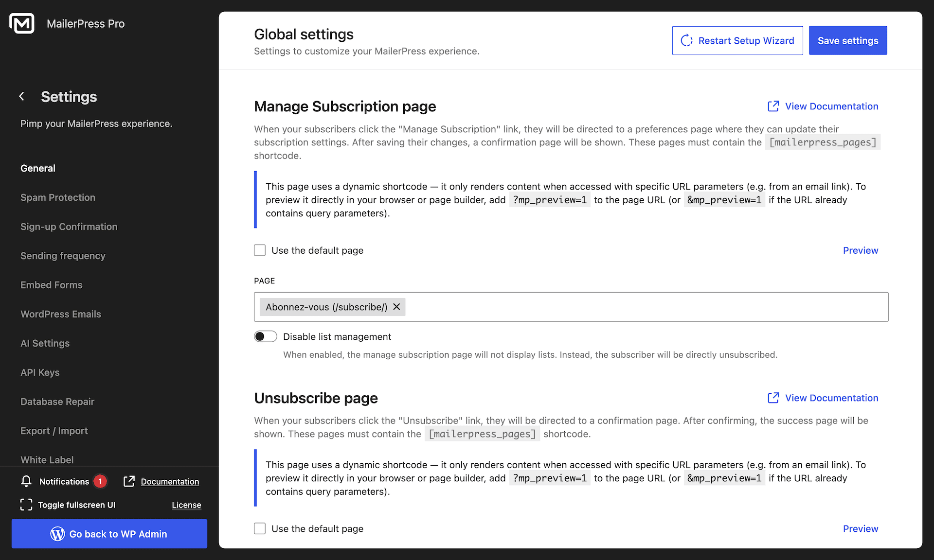Click the Global settings heading
The height and width of the screenshot is (560, 934).
click(304, 34)
